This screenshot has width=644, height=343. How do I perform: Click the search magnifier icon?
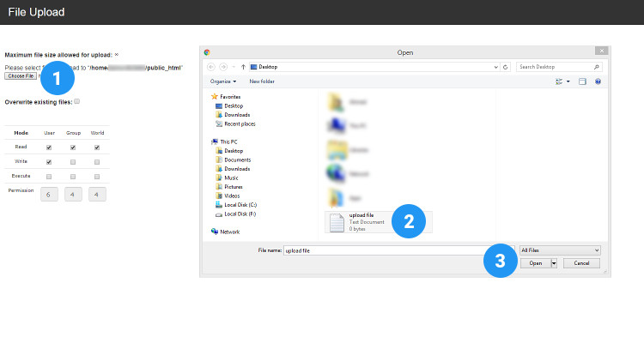click(x=597, y=67)
